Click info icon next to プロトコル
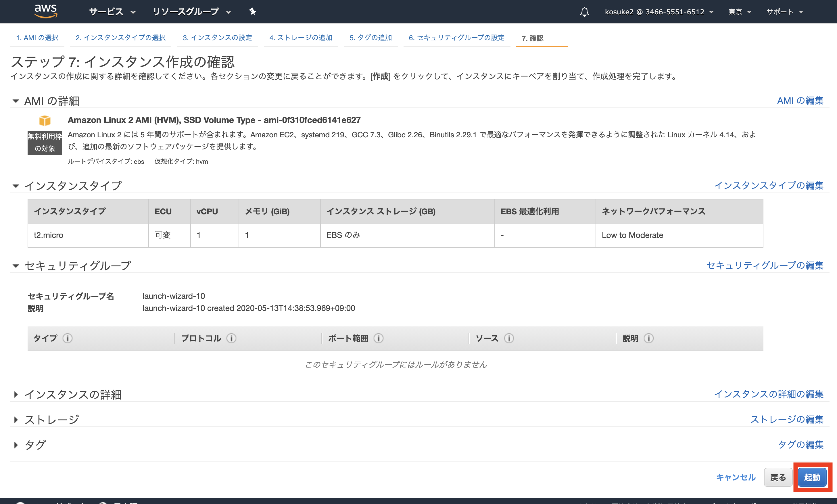 (x=232, y=338)
